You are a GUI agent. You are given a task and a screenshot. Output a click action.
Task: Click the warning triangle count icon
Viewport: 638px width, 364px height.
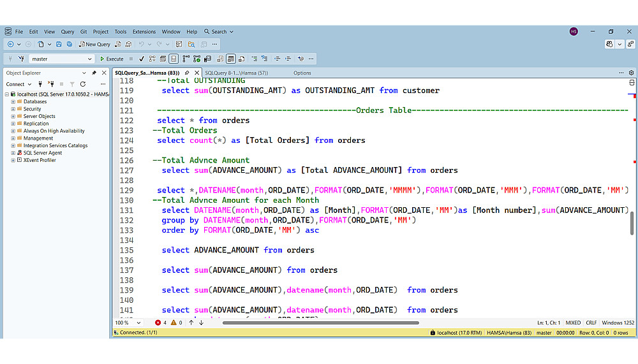click(x=174, y=323)
